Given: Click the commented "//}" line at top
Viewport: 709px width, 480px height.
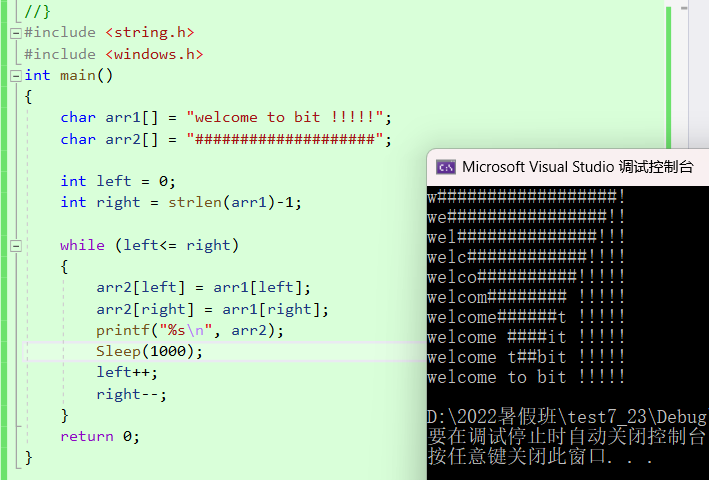Looking at the screenshot, I should click(x=37, y=11).
